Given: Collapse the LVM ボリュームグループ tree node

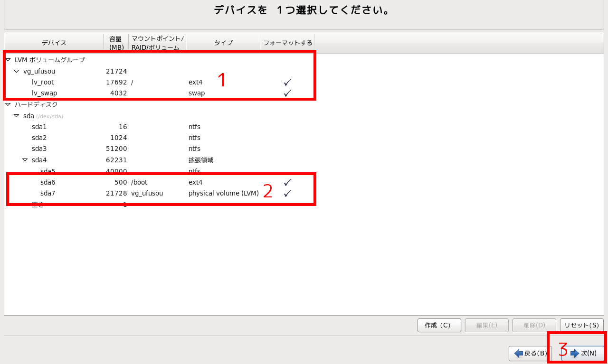Looking at the screenshot, I should tap(8, 60).
